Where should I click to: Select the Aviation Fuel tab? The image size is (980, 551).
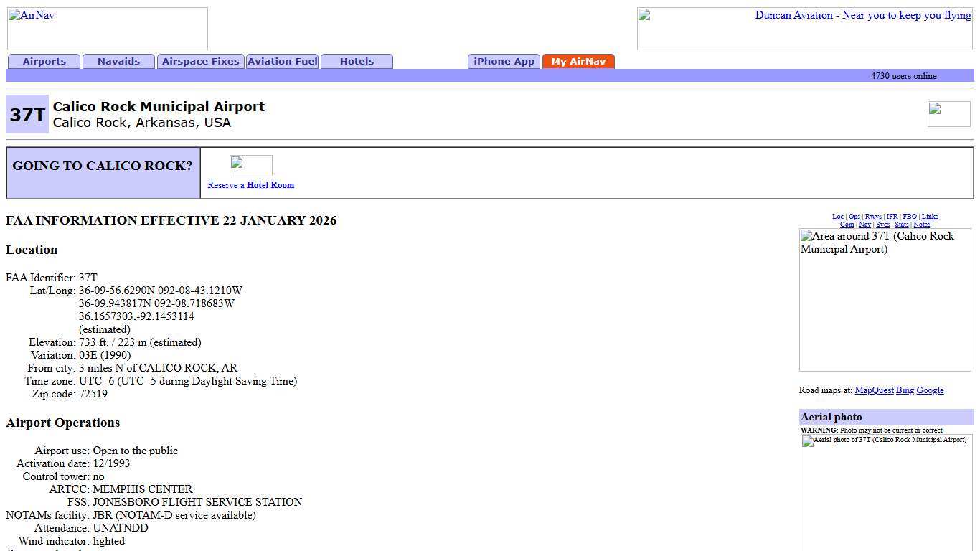pos(282,62)
